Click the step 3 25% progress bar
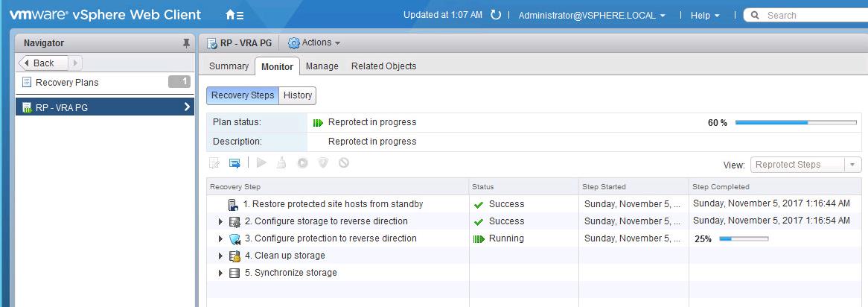The height and width of the screenshot is (307, 868). click(744, 239)
